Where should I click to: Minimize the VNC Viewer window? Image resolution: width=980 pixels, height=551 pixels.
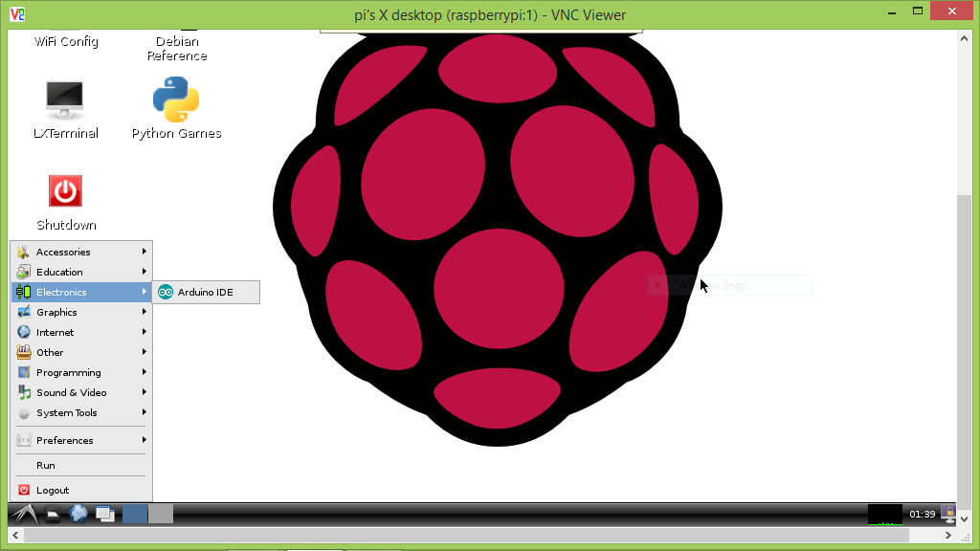point(892,11)
